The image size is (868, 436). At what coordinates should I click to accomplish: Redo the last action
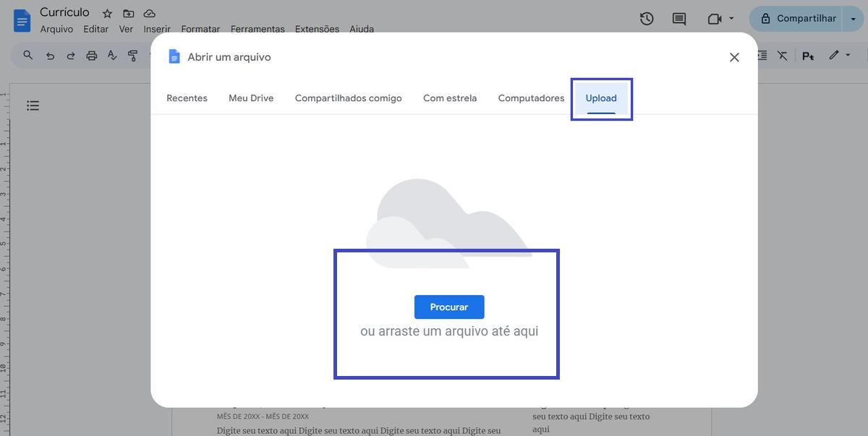(x=70, y=55)
